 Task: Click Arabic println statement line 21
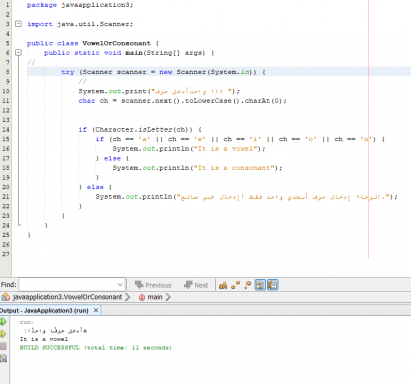pyautogui.click(x=247, y=197)
